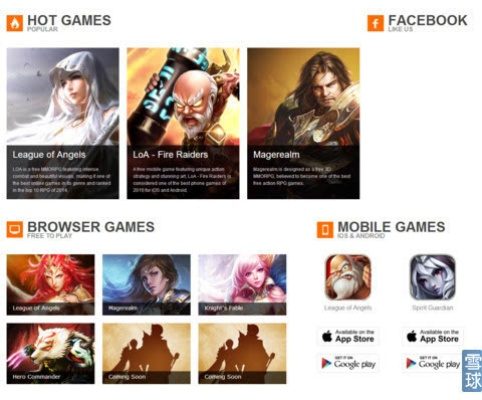Click App Store badge under League of Angels
482x400 pixels.
click(x=348, y=336)
